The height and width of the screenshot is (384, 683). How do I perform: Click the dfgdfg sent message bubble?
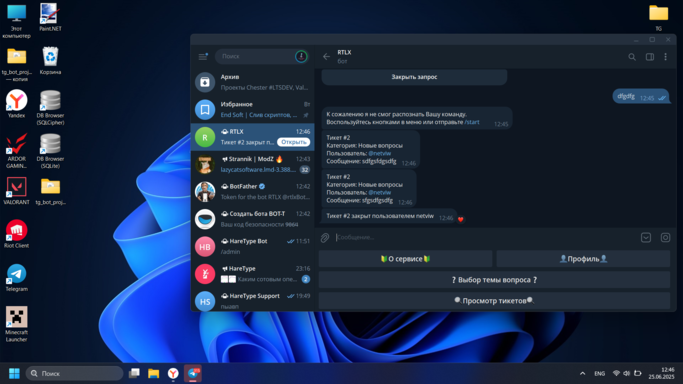point(640,97)
